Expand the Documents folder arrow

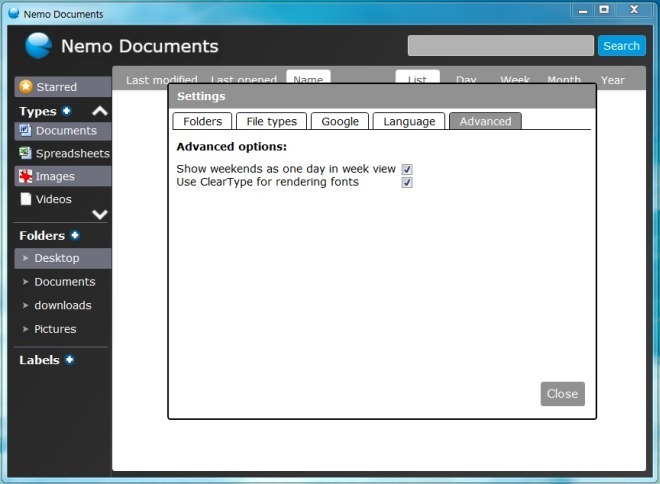pos(26,282)
